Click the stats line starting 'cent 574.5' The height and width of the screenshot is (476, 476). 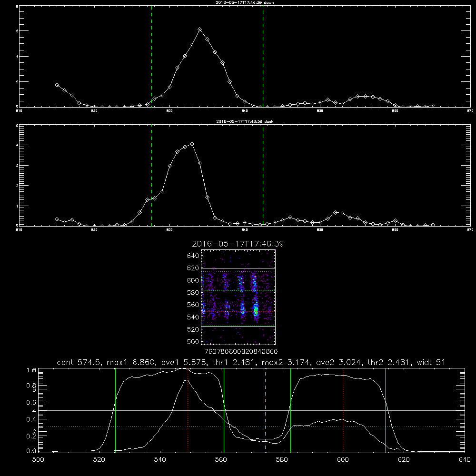[251, 362]
